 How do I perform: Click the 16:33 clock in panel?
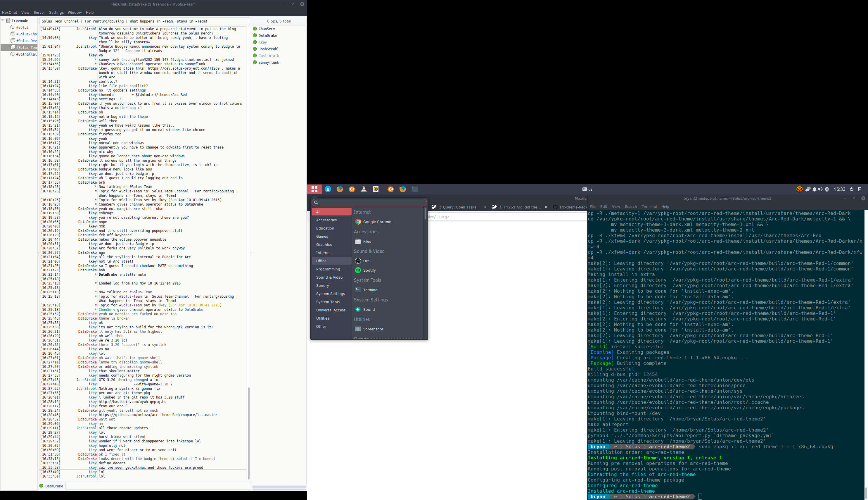pos(840,189)
